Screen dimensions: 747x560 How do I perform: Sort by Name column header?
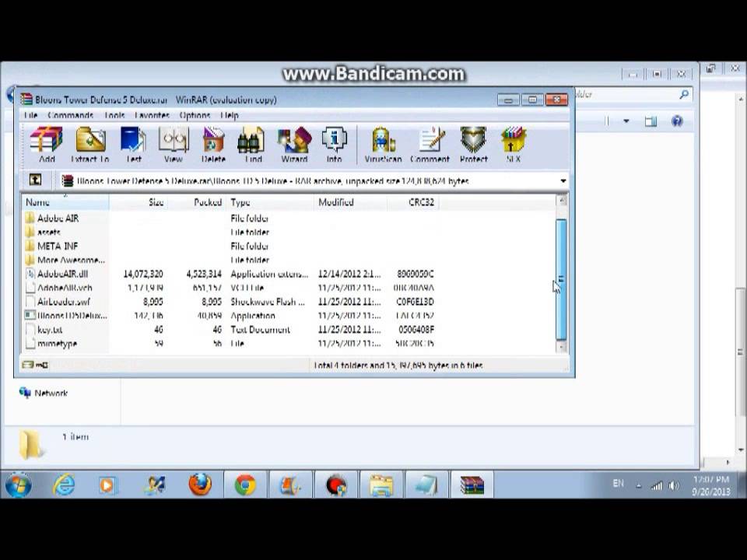(x=65, y=202)
